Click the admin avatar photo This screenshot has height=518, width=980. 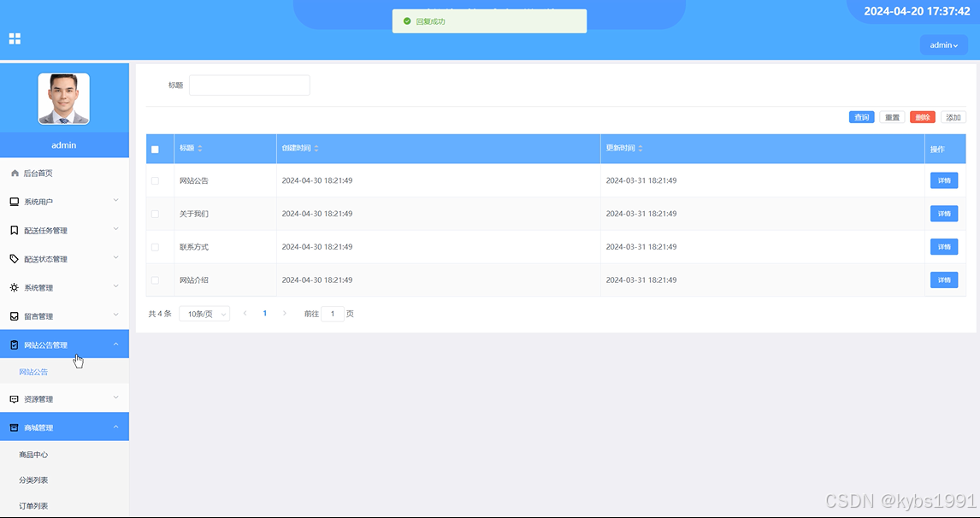64,98
